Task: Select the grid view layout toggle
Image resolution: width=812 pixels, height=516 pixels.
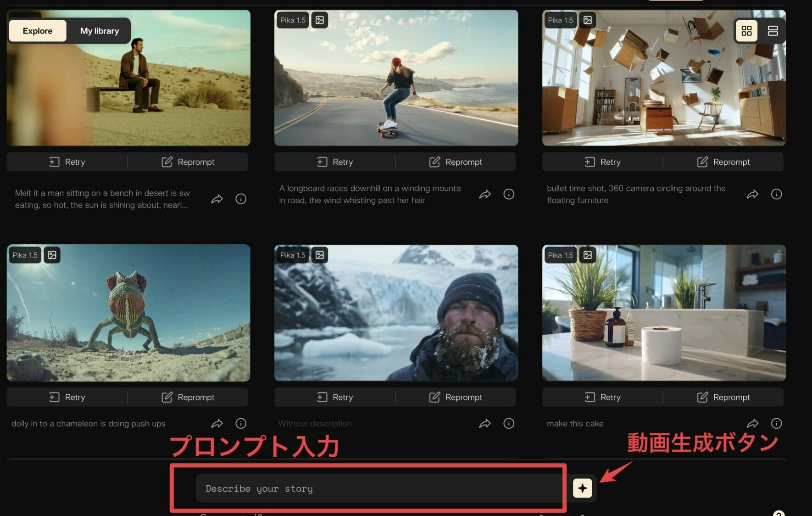Action: [x=746, y=30]
